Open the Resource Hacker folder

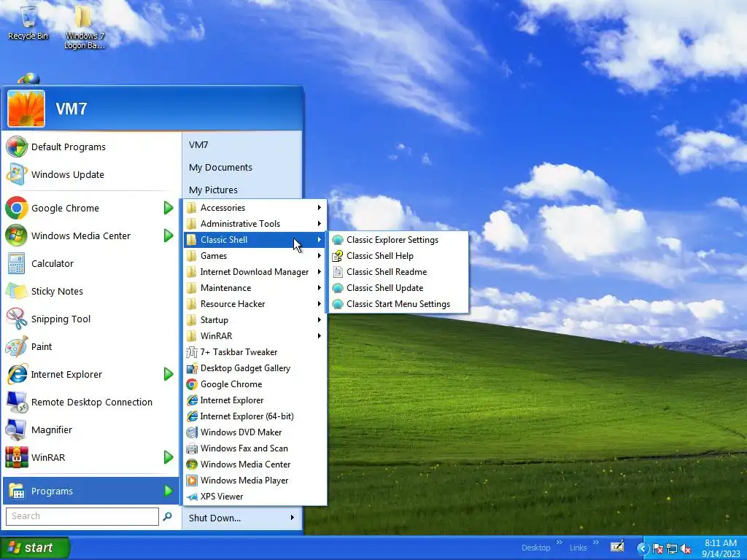255,304
